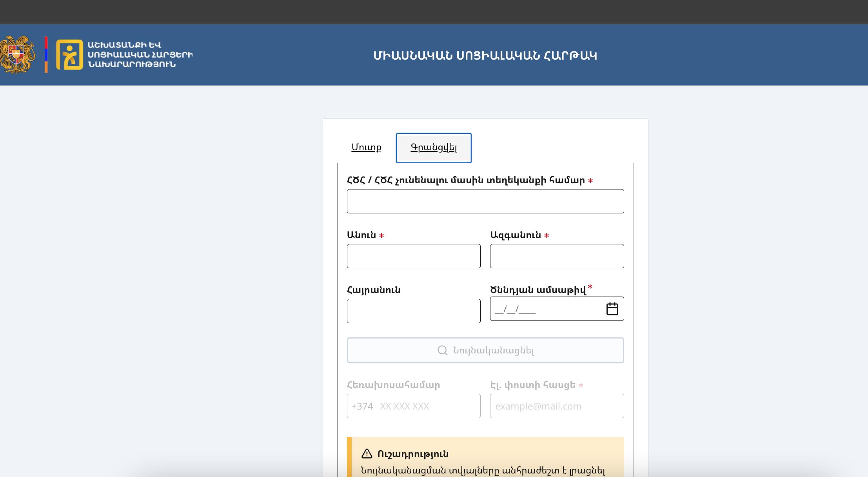
Task: Switch to the Մուտք tab
Action: click(366, 147)
